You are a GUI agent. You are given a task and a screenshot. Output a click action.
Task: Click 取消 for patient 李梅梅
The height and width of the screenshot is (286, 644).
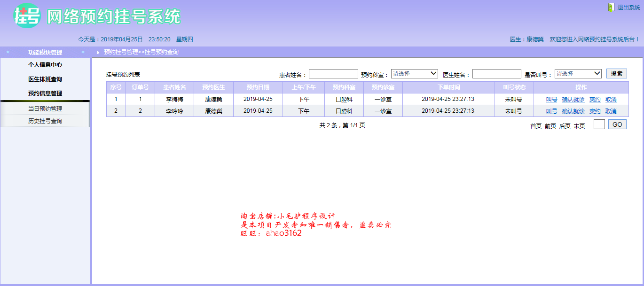(x=611, y=99)
